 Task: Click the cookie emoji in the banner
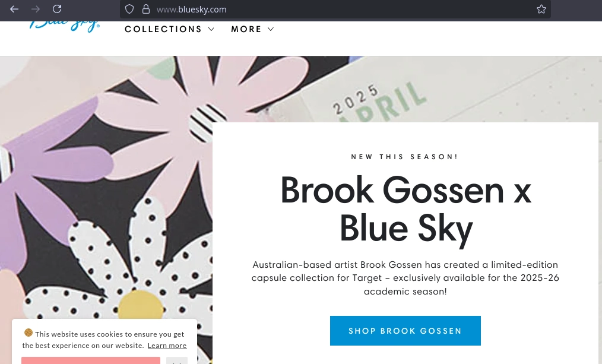point(28,333)
